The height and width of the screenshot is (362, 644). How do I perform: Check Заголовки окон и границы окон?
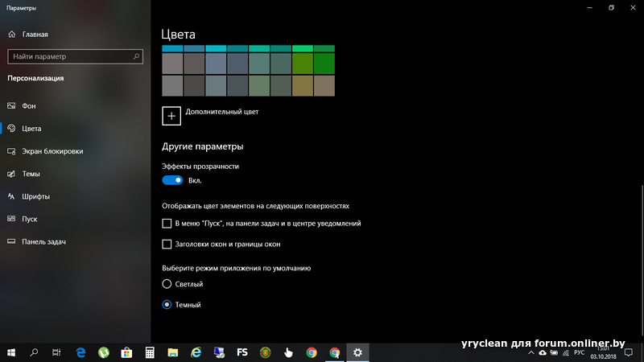pos(167,245)
